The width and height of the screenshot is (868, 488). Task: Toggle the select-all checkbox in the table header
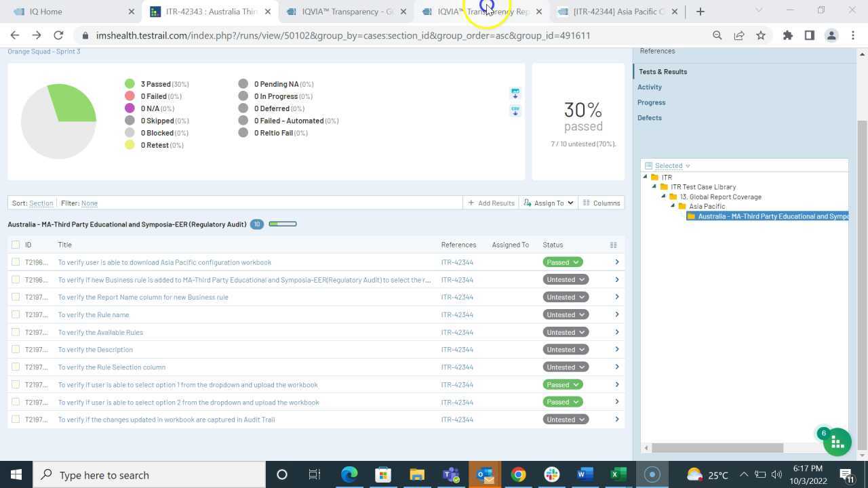coord(16,245)
